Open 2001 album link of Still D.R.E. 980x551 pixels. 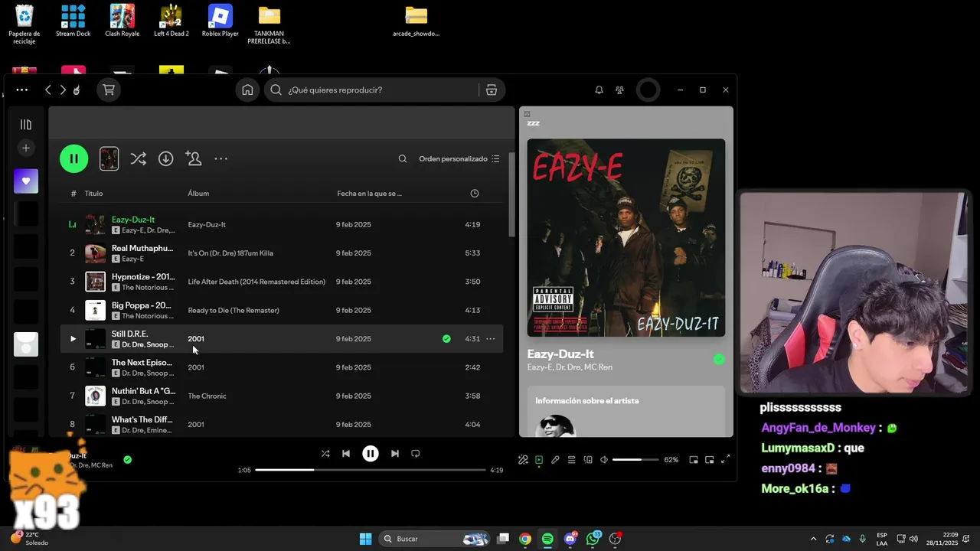196,338
